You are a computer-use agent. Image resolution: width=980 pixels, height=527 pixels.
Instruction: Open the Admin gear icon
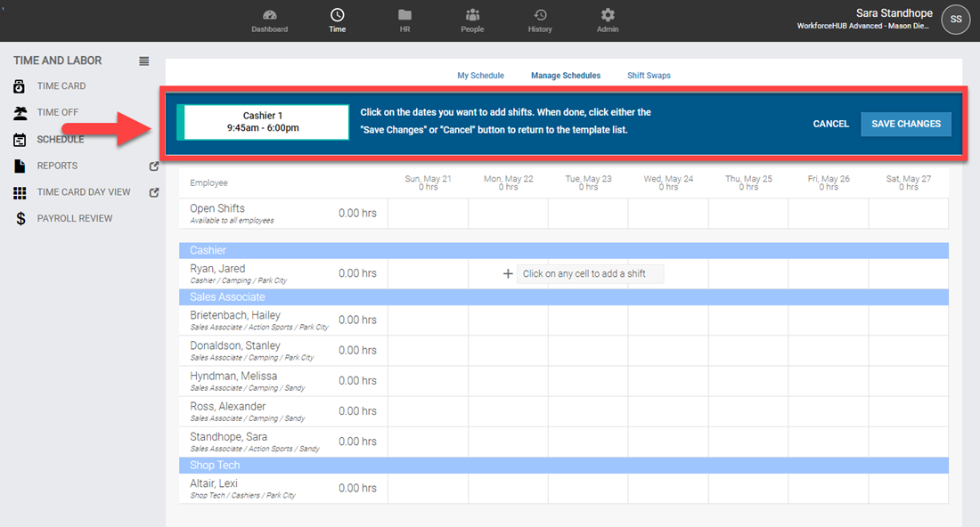pos(608,15)
